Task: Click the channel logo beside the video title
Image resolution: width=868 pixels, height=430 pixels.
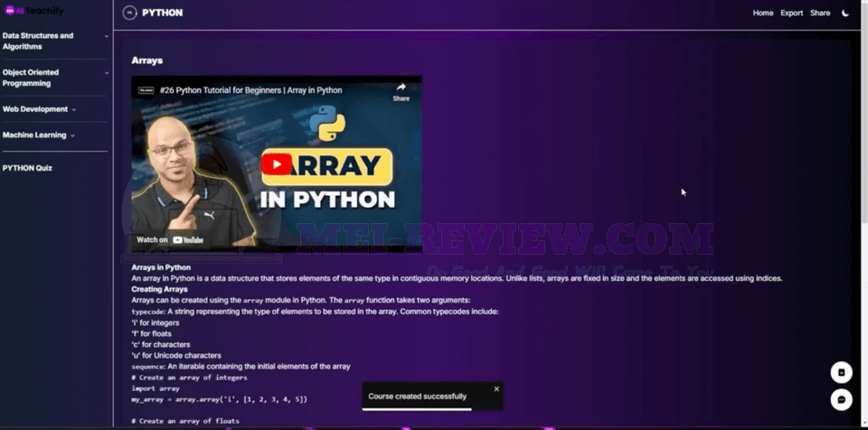Action: 146,90
